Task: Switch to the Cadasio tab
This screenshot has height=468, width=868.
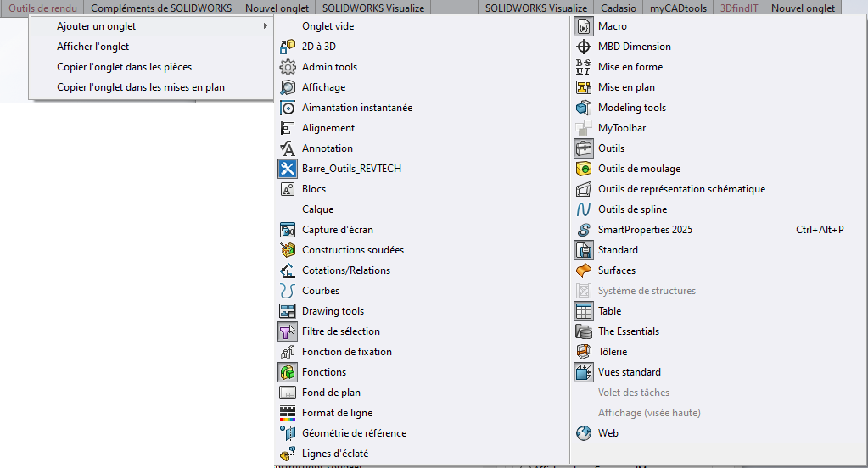Action: (619, 8)
